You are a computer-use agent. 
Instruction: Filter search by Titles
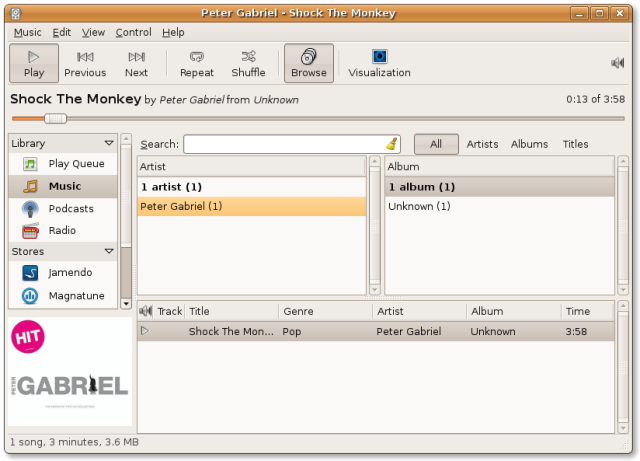tap(576, 144)
